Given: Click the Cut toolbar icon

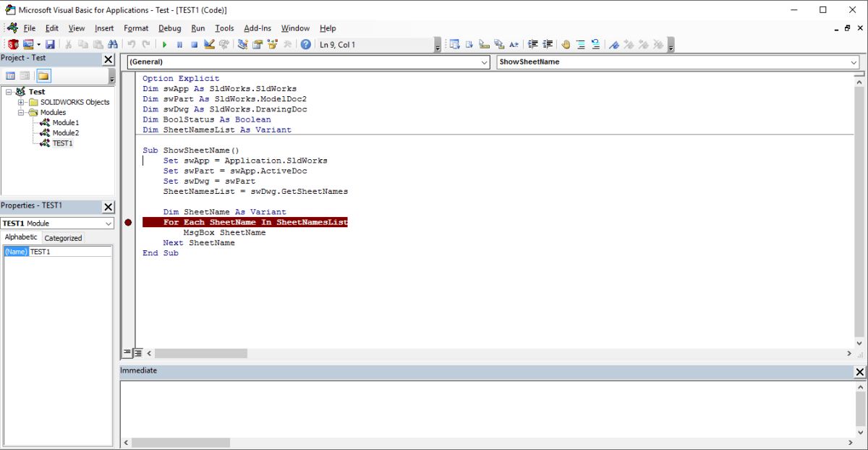Looking at the screenshot, I should (68, 45).
